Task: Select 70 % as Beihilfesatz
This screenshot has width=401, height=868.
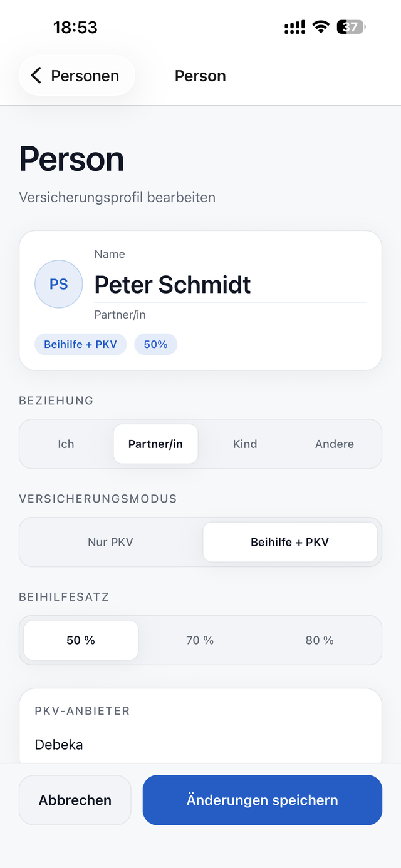Action: [200, 640]
